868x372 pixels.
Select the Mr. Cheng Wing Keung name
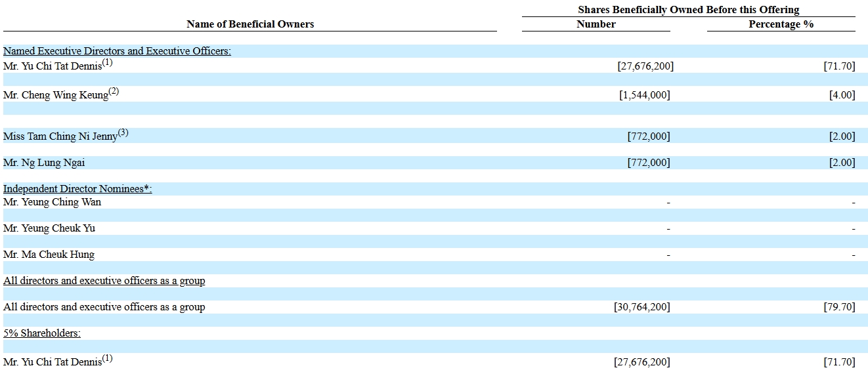(56, 95)
